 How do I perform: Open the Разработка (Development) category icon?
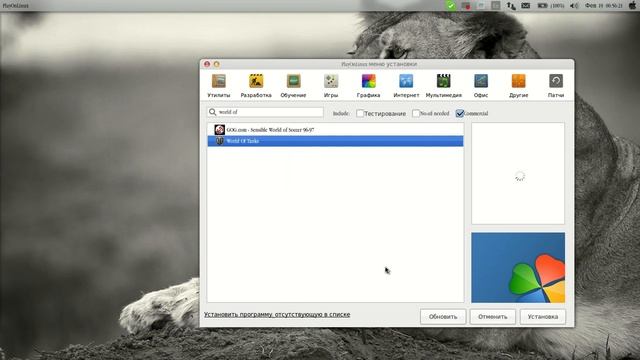256,81
